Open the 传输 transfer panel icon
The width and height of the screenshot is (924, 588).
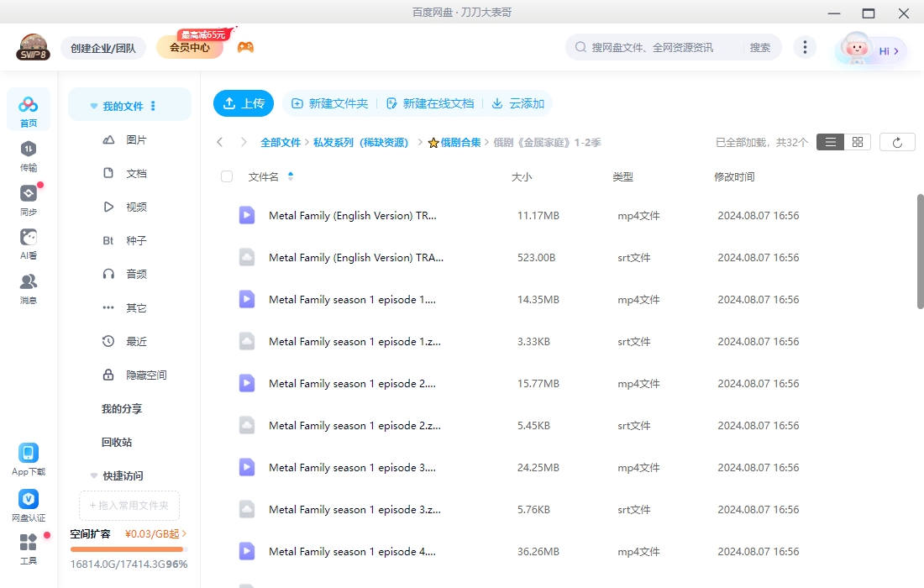[x=29, y=155]
